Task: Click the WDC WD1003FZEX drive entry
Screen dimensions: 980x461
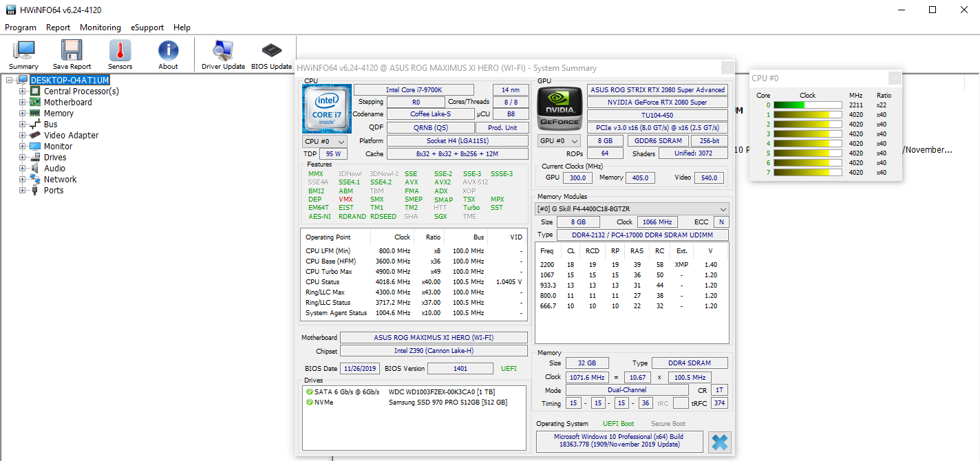Action: (x=442, y=392)
